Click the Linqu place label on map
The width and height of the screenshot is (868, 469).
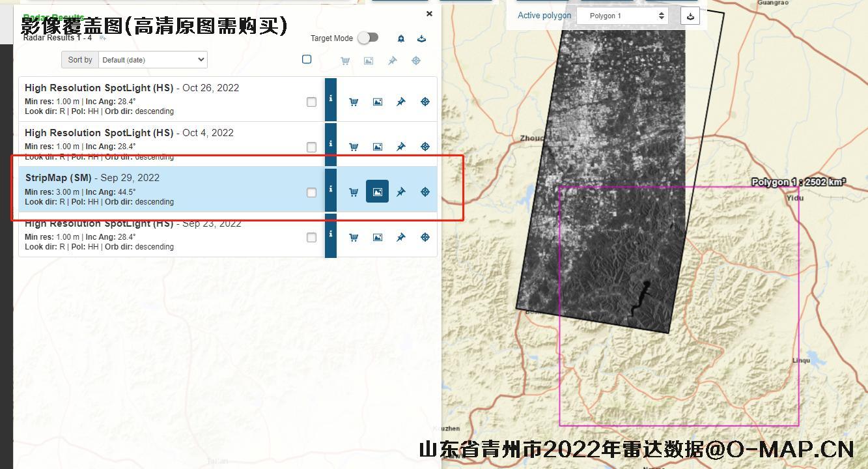pyautogui.click(x=801, y=360)
